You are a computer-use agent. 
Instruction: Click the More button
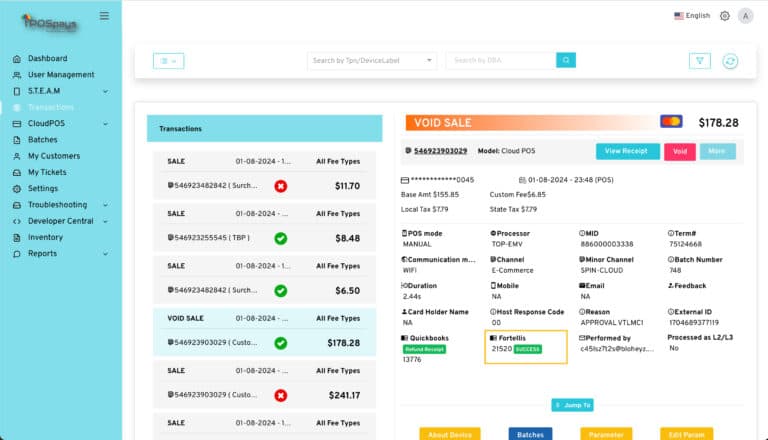[717, 151]
